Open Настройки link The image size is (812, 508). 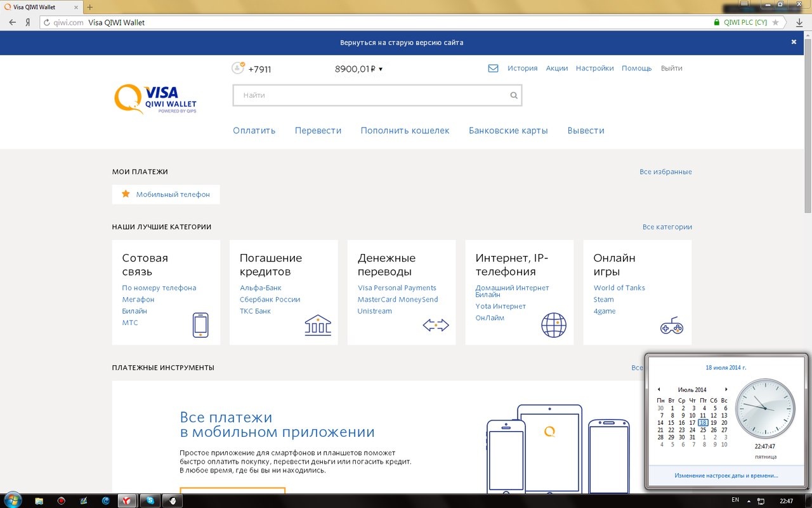594,68
